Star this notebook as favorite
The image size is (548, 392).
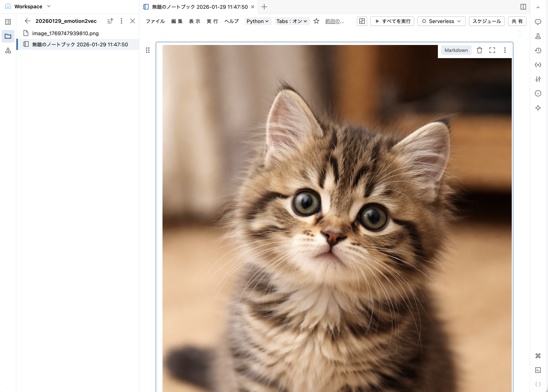316,21
